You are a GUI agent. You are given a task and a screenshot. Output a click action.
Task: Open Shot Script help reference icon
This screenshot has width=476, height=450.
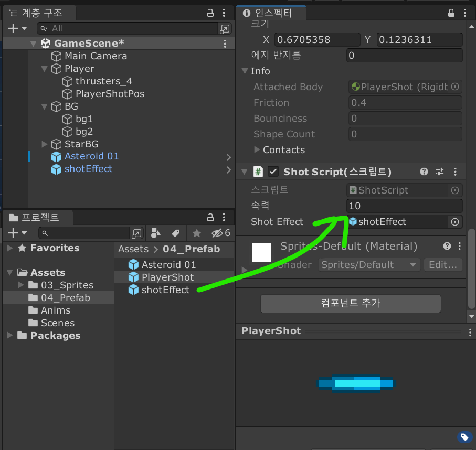(424, 172)
